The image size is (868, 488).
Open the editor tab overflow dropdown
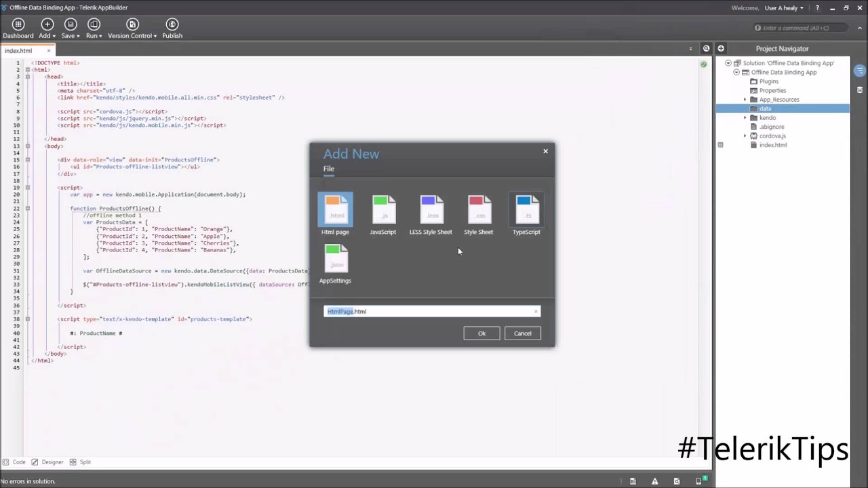point(690,49)
